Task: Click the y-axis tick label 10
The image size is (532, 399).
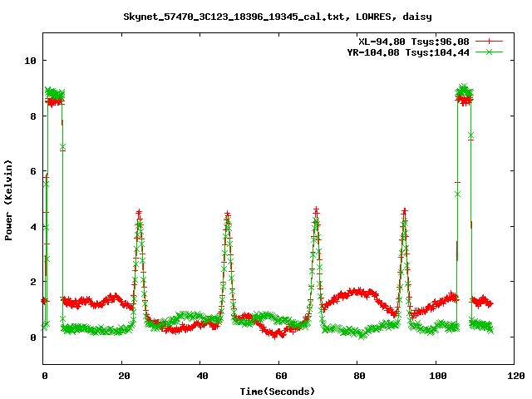Action: coord(30,61)
